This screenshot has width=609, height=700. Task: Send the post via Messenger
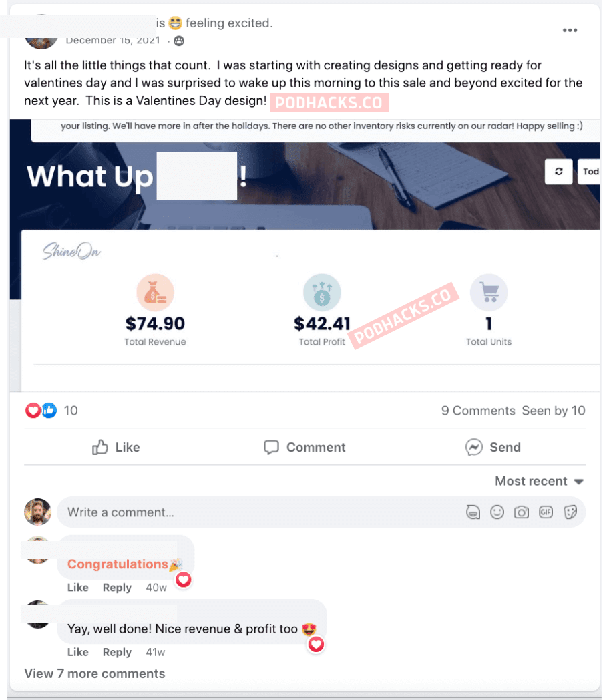tap(493, 447)
